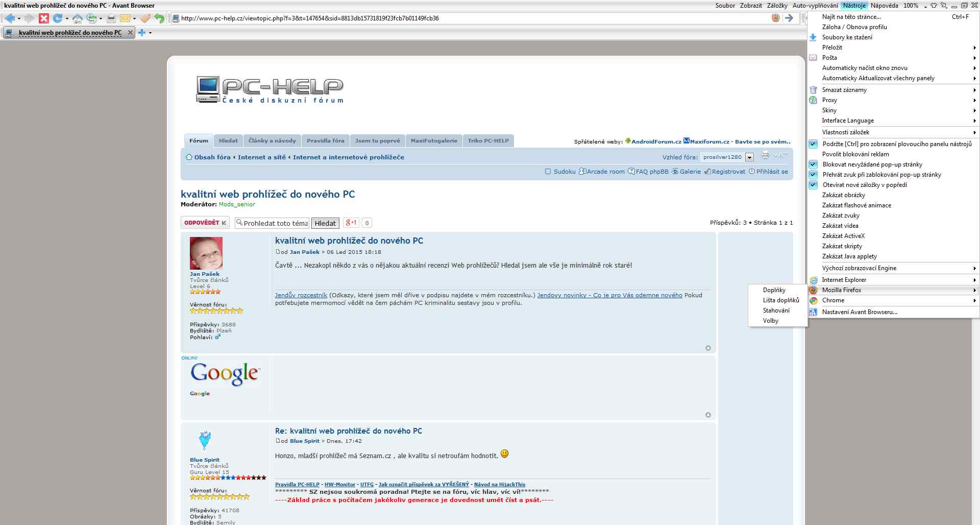The height and width of the screenshot is (525, 980).
Task: Expand the 'Skiny' submenu
Action: [x=893, y=110]
